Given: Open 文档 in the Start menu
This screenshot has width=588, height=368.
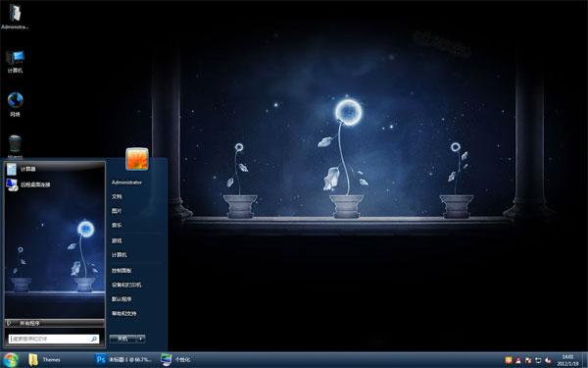Looking at the screenshot, I should pos(117,197).
